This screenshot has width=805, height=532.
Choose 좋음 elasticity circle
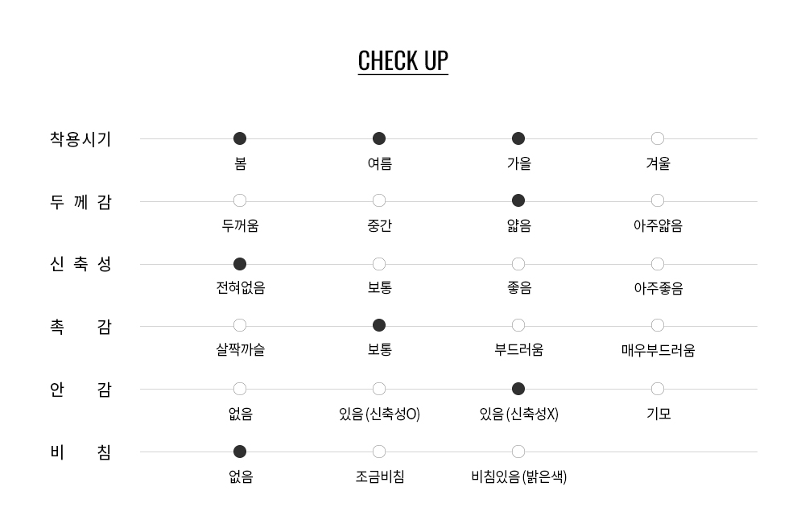point(518,264)
